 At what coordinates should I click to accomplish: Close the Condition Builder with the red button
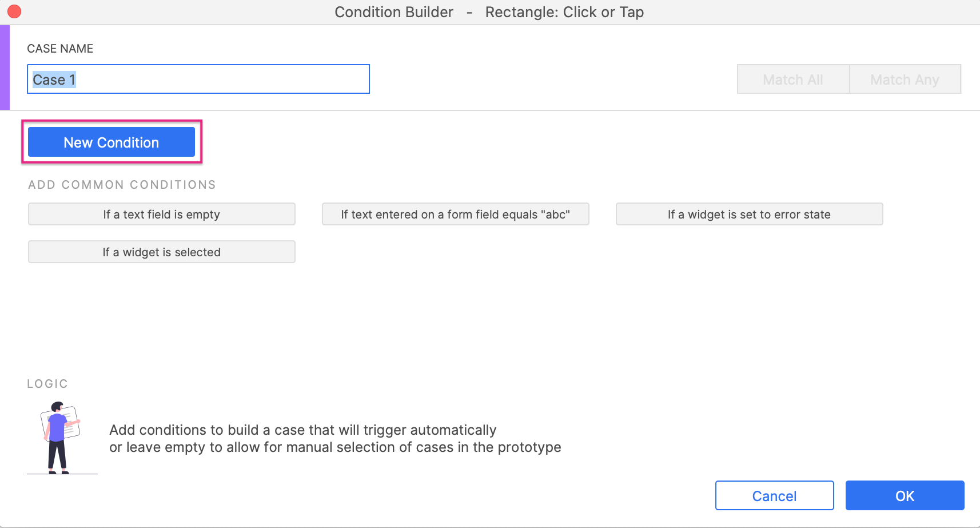(x=14, y=11)
